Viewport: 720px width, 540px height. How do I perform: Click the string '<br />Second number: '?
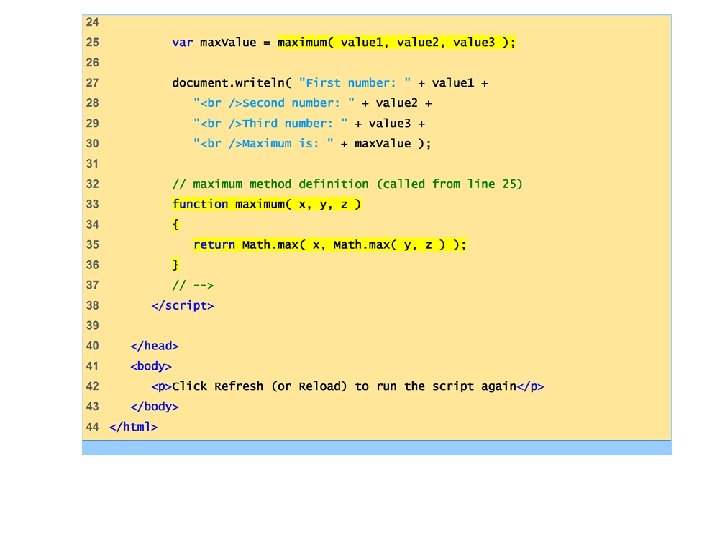pyautogui.click(x=274, y=103)
